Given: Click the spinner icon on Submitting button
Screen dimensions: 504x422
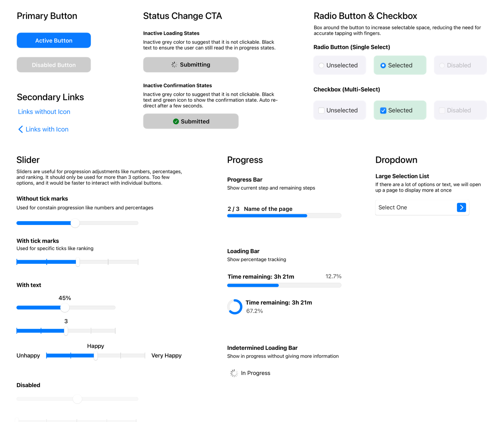Looking at the screenshot, I should tap(174, 65).
